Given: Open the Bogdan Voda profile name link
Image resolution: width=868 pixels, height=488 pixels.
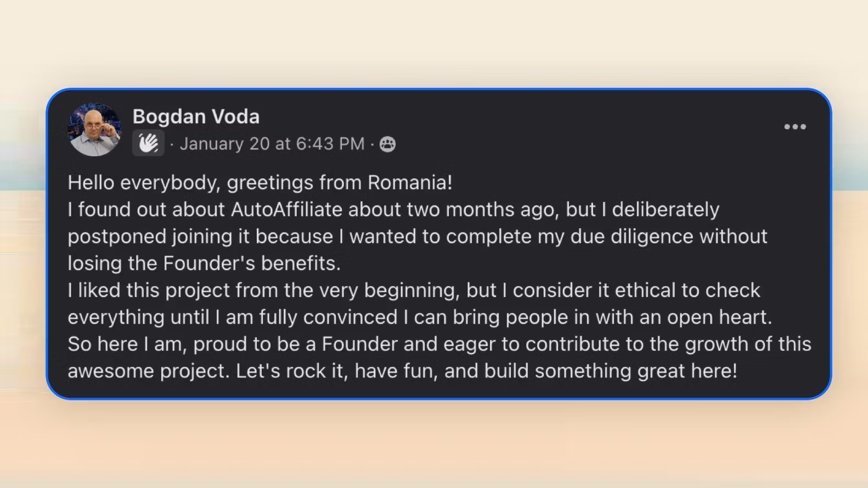Looking at the screenshot, I should coord(196,116).
